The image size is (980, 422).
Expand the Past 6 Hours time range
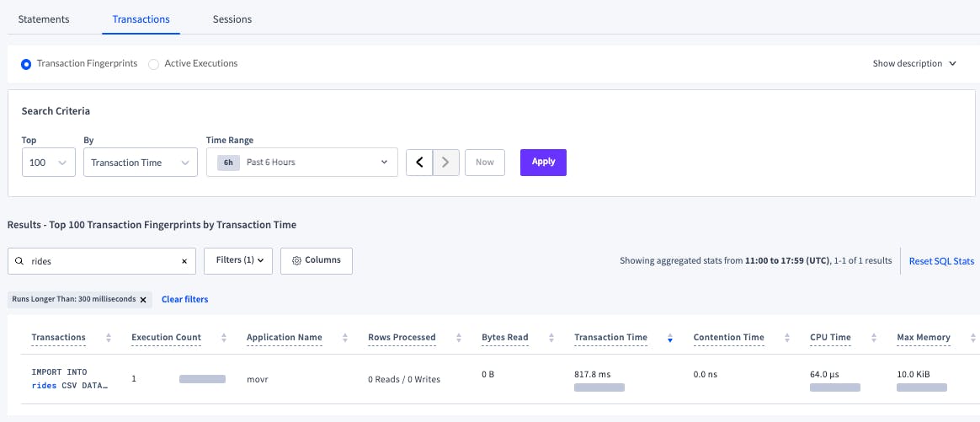pyautogui.click(x=301, y=163)
